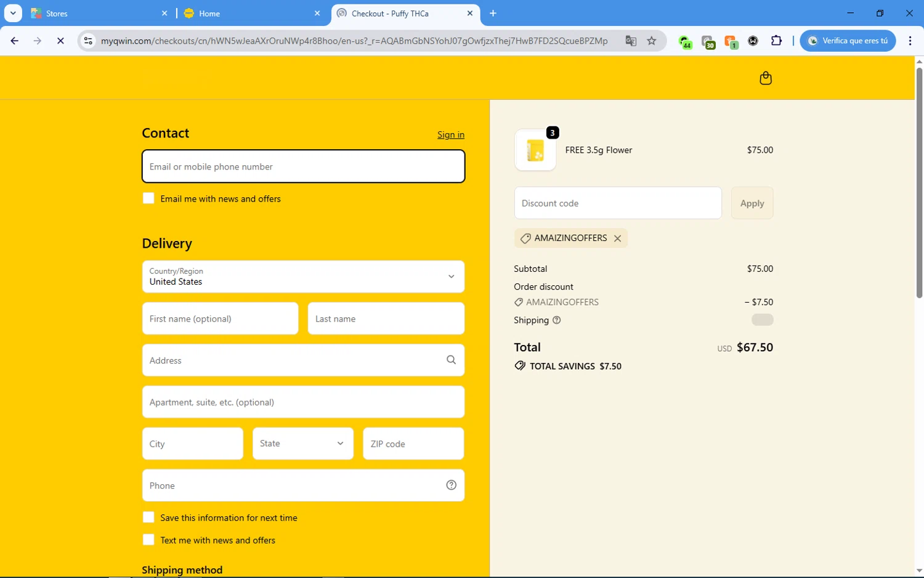The width and height of the screenshot is (924, 578).
Task: Bookmark this page with the star icon
Action: tap(652, 41)
